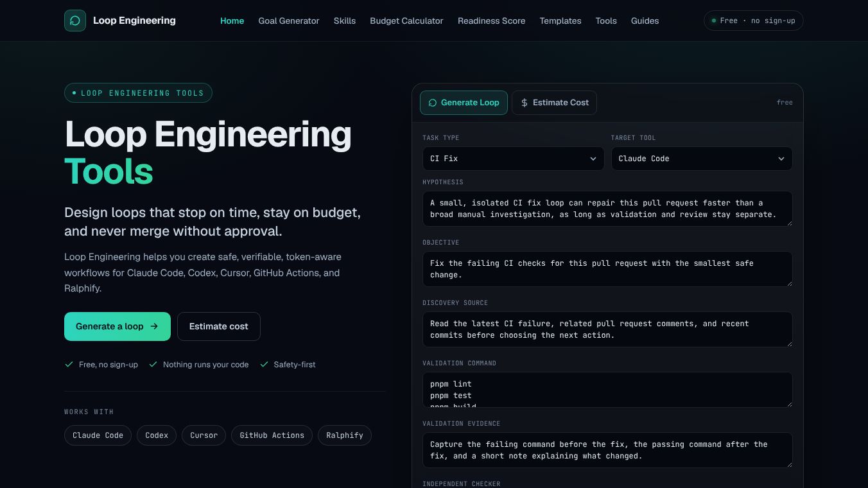Screen dimensions: 868x488
Task: Switch to the Estimate Cost tab
Action: click(x=554, y=103)
